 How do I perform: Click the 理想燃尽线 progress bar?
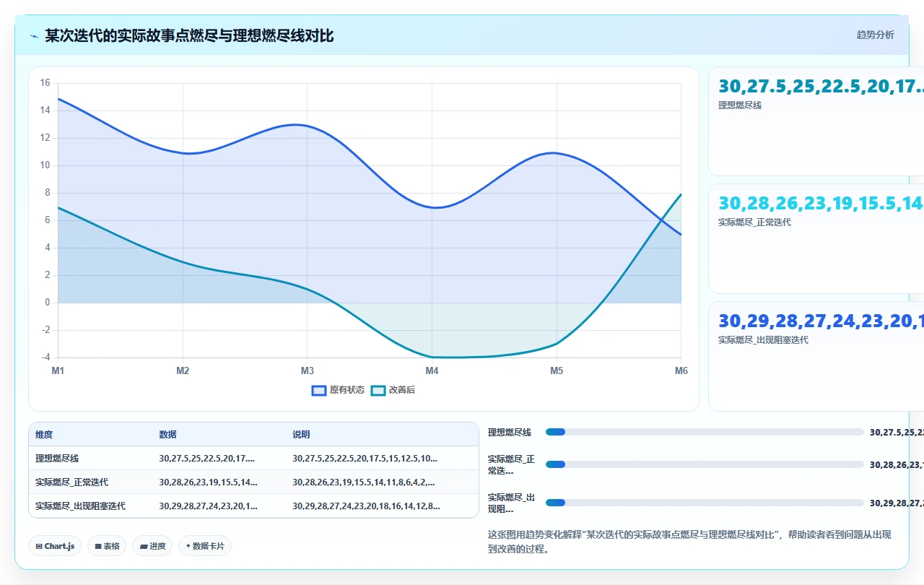tap(705, 432)
